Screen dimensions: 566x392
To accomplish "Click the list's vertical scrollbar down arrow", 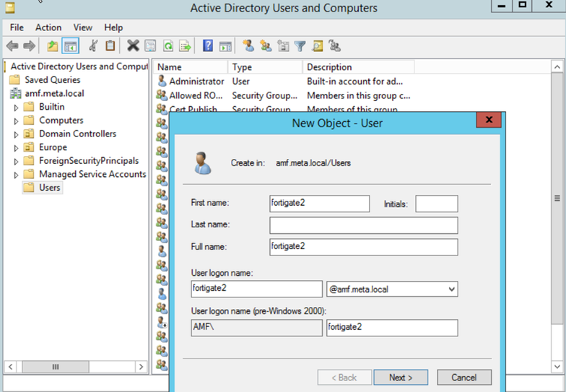I will click(x=557, y=367).
